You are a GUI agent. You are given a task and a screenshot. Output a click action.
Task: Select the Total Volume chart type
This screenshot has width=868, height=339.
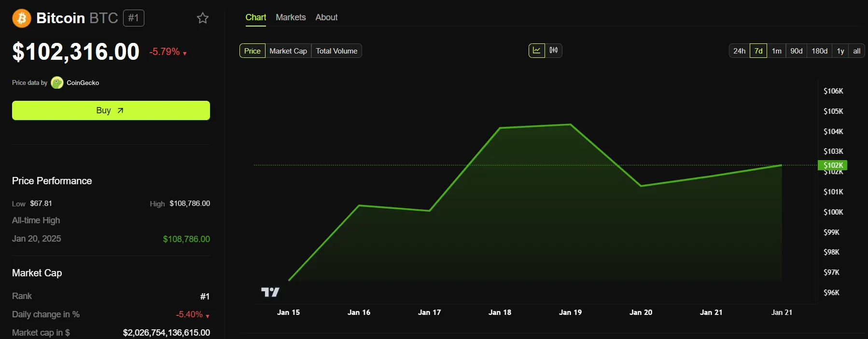coord(336,51)
